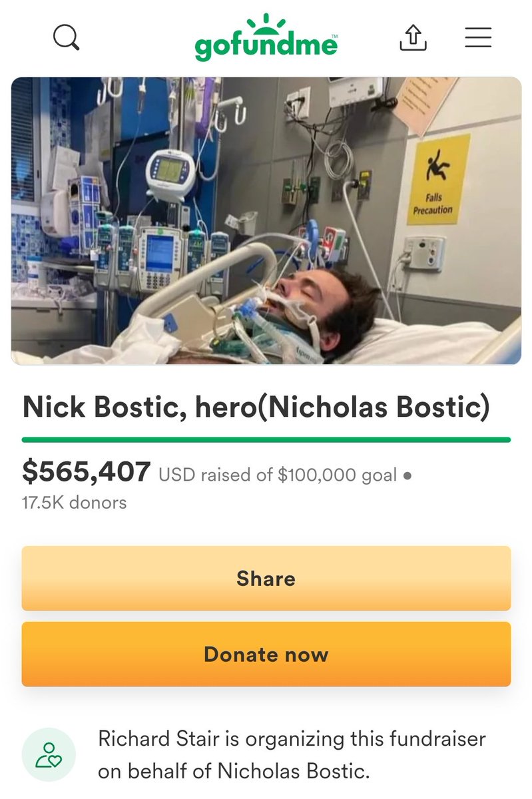The height and width of the screenshot is (799, 532).
Task: Tap the $100,000 goal text
Action: 337,475
